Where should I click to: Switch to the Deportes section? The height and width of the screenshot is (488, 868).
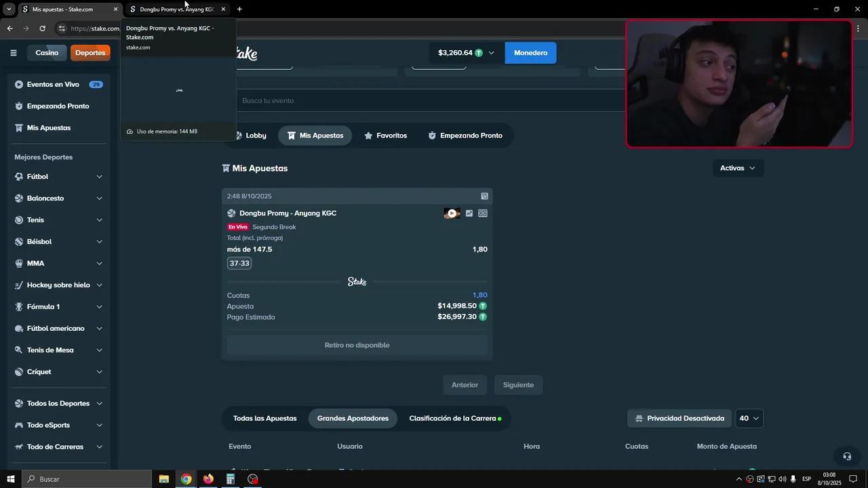click(x=90, y=53)
